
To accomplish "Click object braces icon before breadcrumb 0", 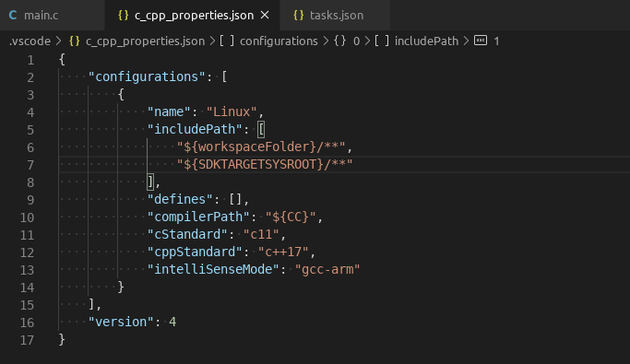I will [x=340, y=41].
